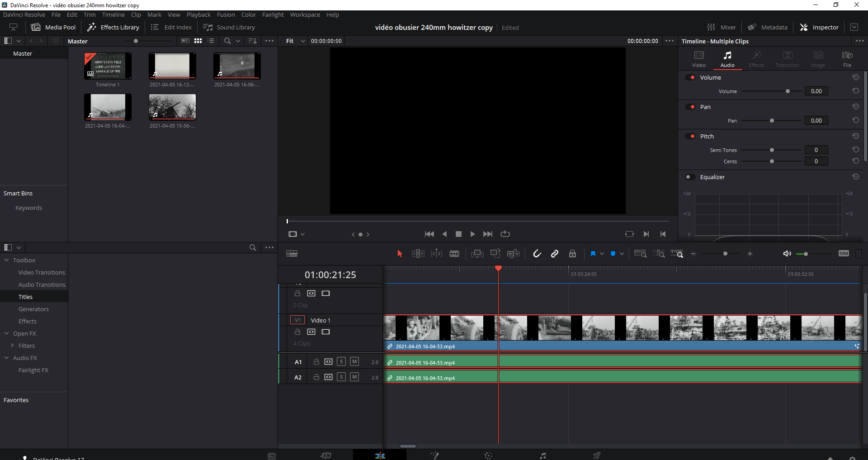Click Detail Zoom icon
868x460 pixels.
[x=659, y=254]
